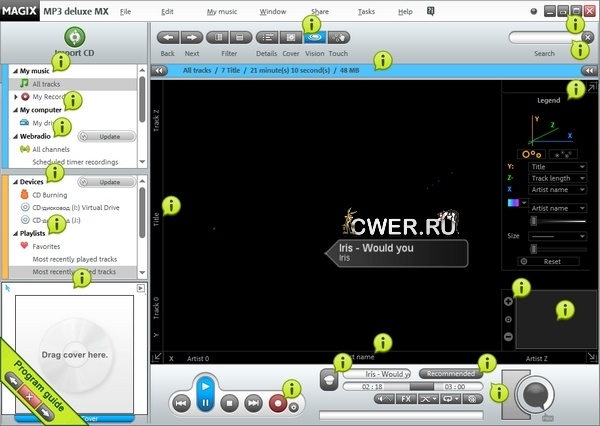Screen dimensions: 600x426
Task: Open the Tasks menu
Action: tap(366, 11)
